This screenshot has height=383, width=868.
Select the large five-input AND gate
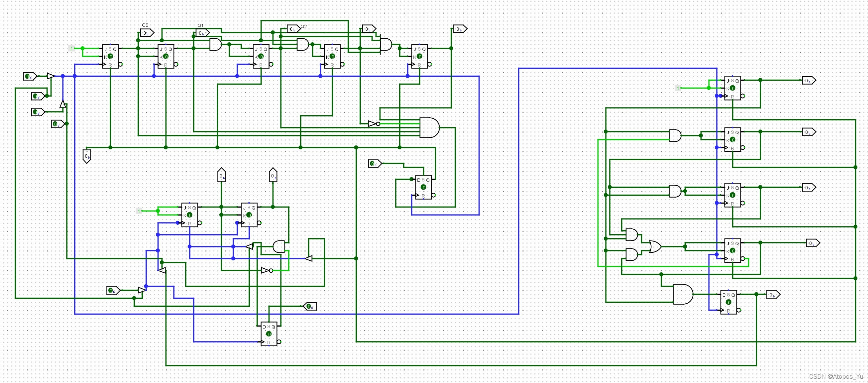(429, 128)
